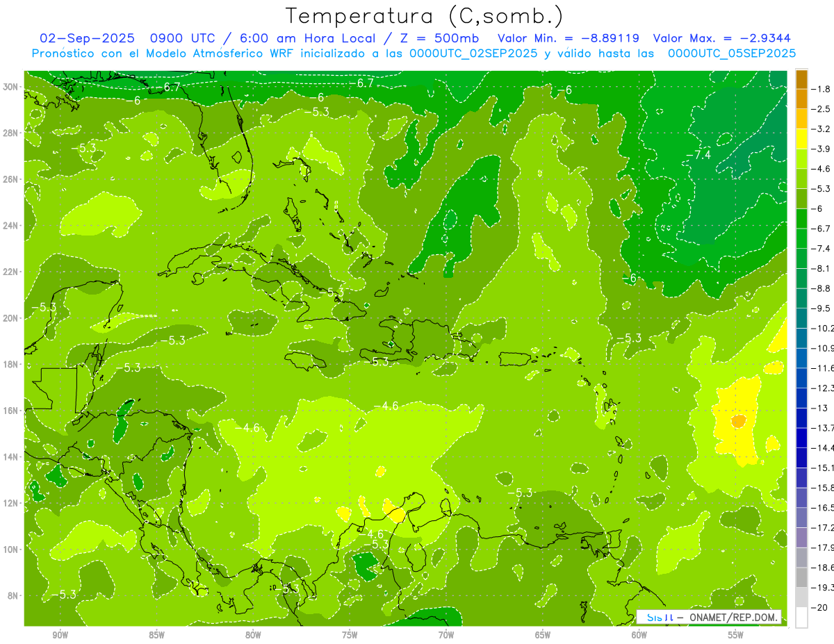
Task: Click the '18N' latitude axis label
Action: tap(11, 364)
